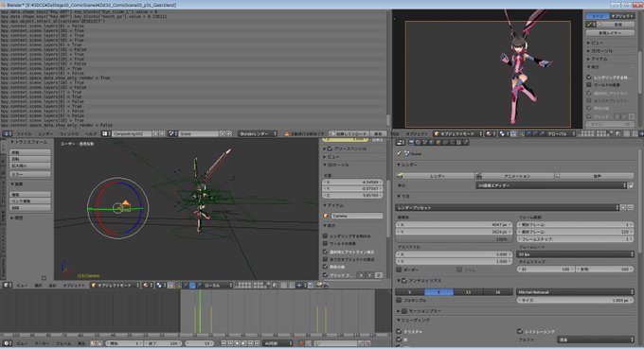Switch to the Scene properties tab icon
The width and height of the screenshot is (644, 349).
[x=424, y=142]
